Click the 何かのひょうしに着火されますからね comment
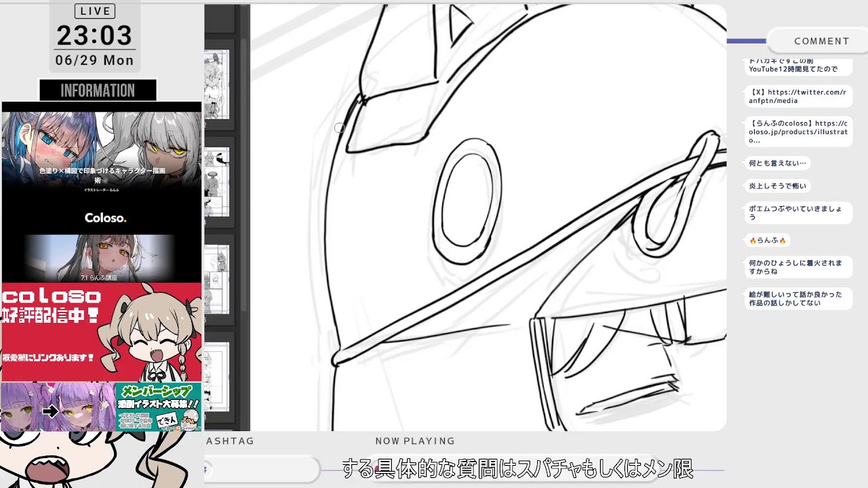Screen dimensions: 868x488 click(798, 267)
